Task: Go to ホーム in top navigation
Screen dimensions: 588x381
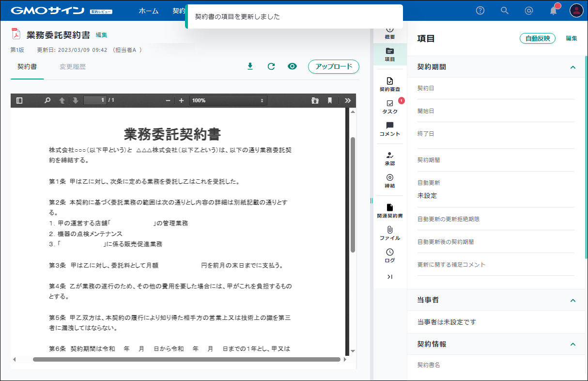Action: coord(149,11)
